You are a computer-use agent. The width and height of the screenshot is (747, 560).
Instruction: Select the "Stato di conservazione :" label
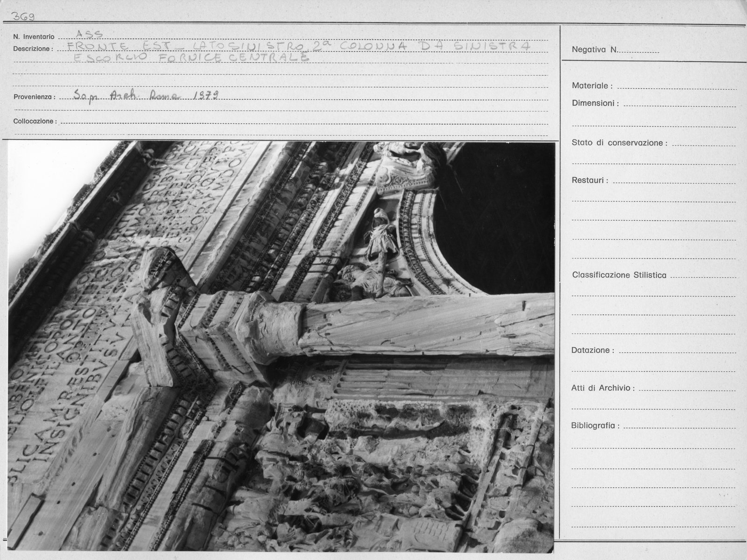pyautogui.click(x=620, y=143)
